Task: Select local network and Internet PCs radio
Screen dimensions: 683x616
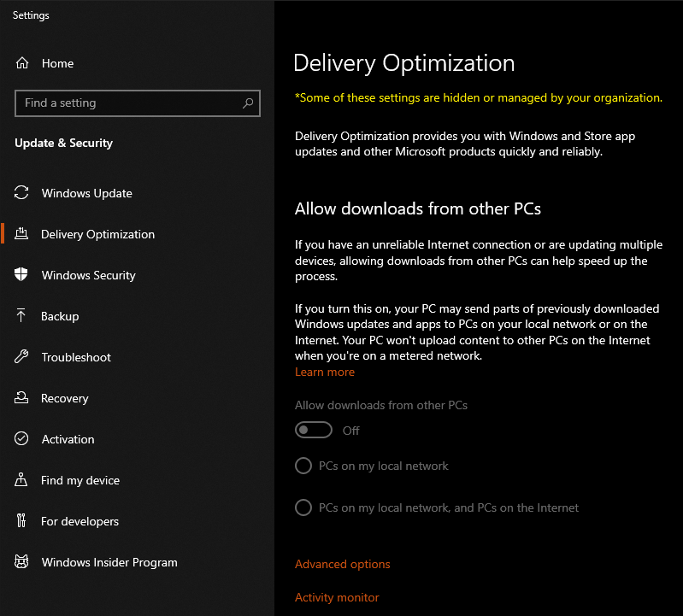Action: (x=303, y=507)
